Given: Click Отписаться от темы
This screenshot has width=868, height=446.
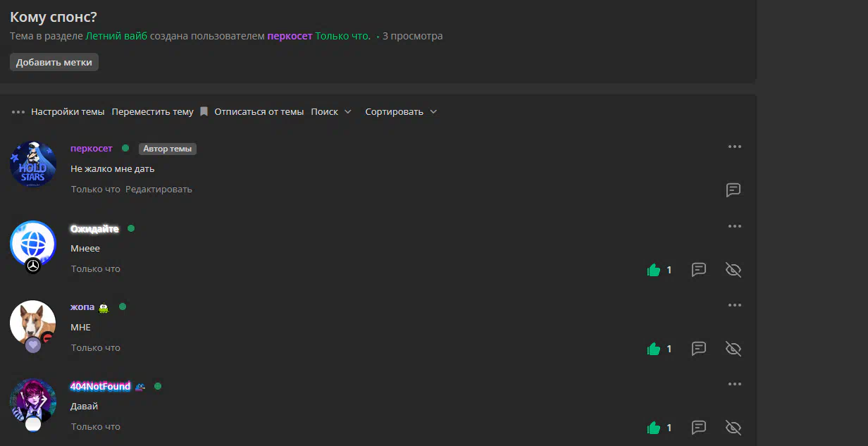Looking at the screenshot, I should pos(259,112).
